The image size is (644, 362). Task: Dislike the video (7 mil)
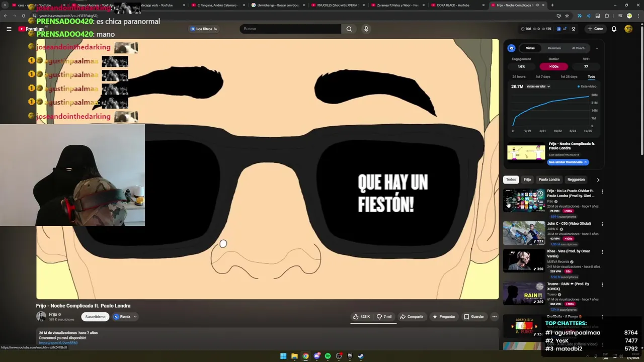(384, 317)
